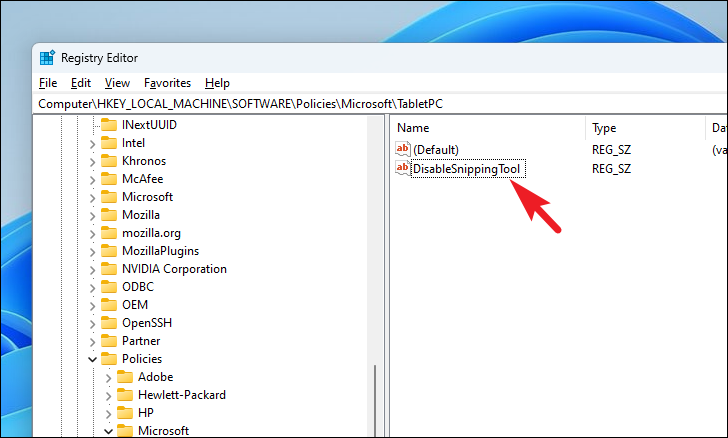Click REG_SZ type of (Default) row
728x438 pixels.
click(x=611, y=150)
